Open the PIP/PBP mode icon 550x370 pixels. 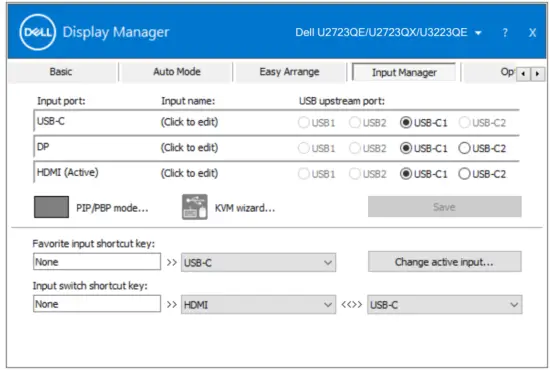[51, 207]
